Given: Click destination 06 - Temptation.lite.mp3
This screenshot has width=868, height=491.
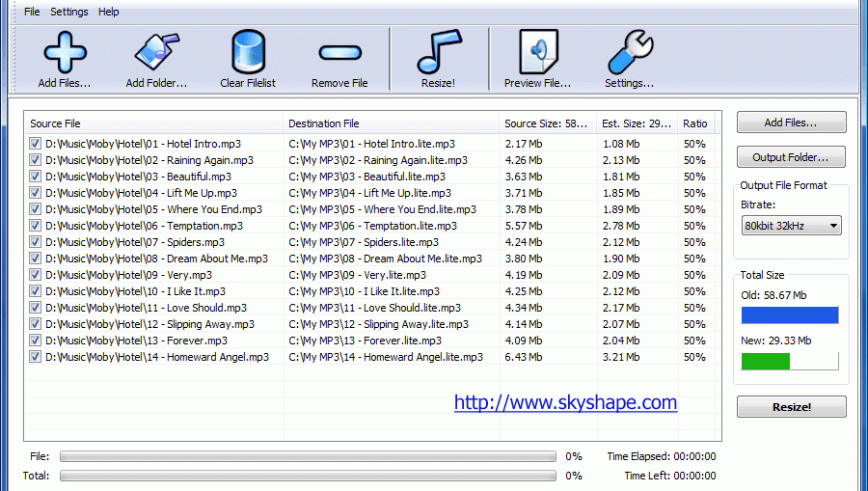Looking at the screenshot, I should [372, 226].
